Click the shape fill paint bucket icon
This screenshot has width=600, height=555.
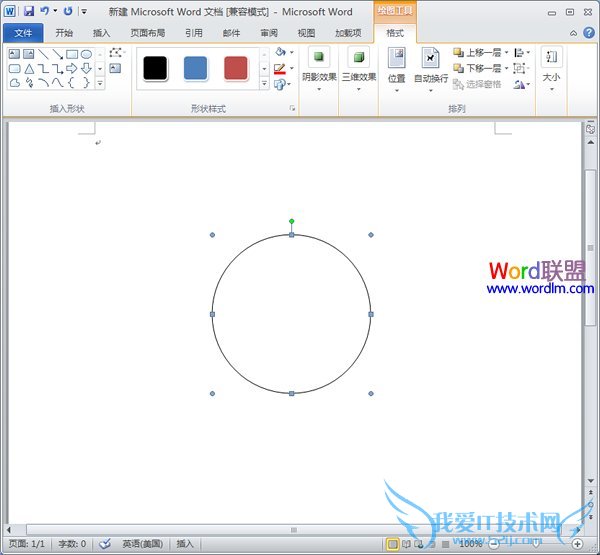(x=280, y=51)
